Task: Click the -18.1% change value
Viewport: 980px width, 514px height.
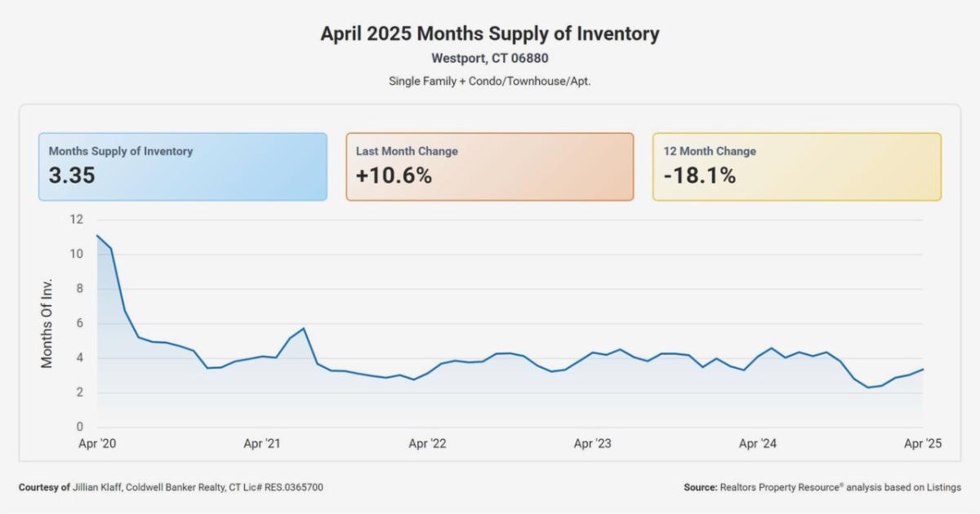Action: 699,175
